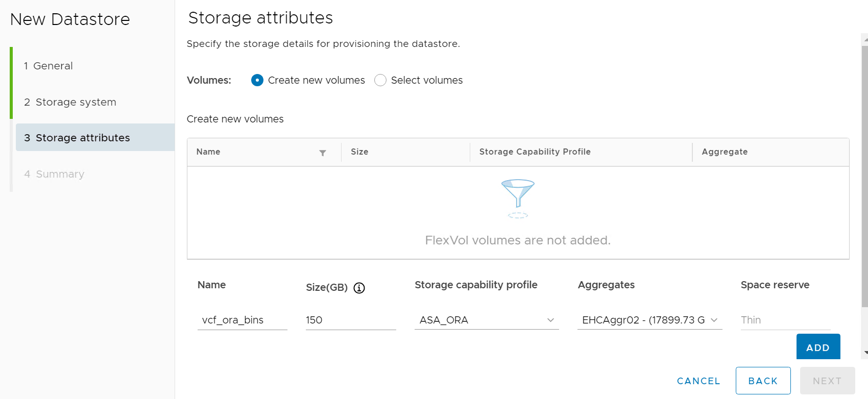Click the CANCEL button
Screen dimensions: 868x399
698,381
